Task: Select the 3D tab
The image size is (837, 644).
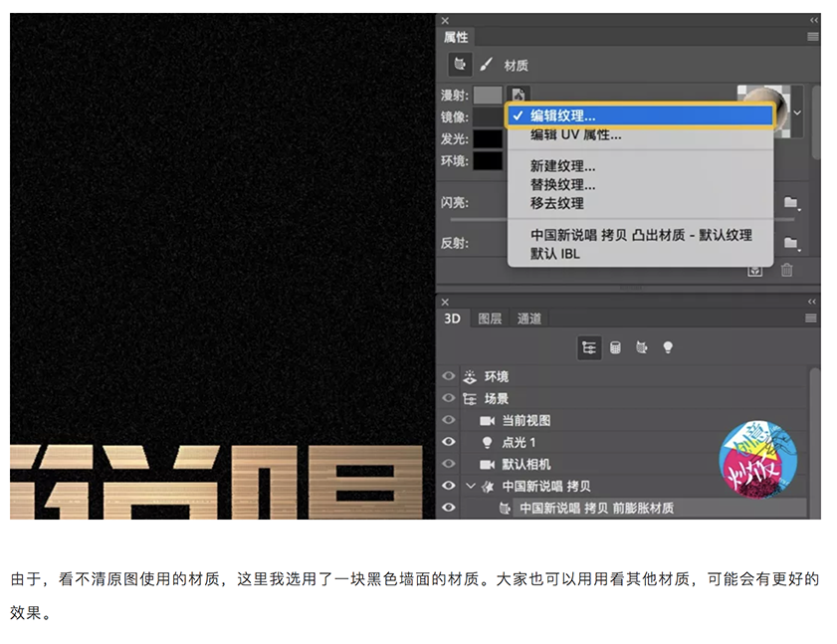Action: click(x=452, y=319)
